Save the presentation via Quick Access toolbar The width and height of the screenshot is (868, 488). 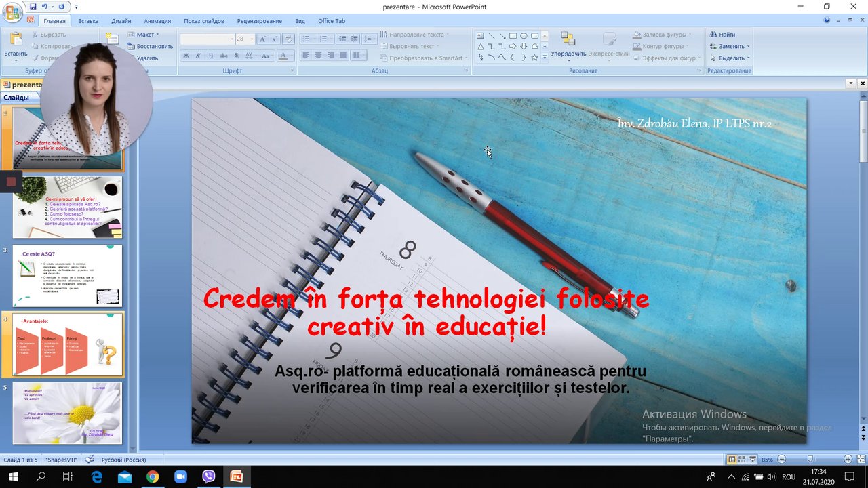tap(33, 7)
